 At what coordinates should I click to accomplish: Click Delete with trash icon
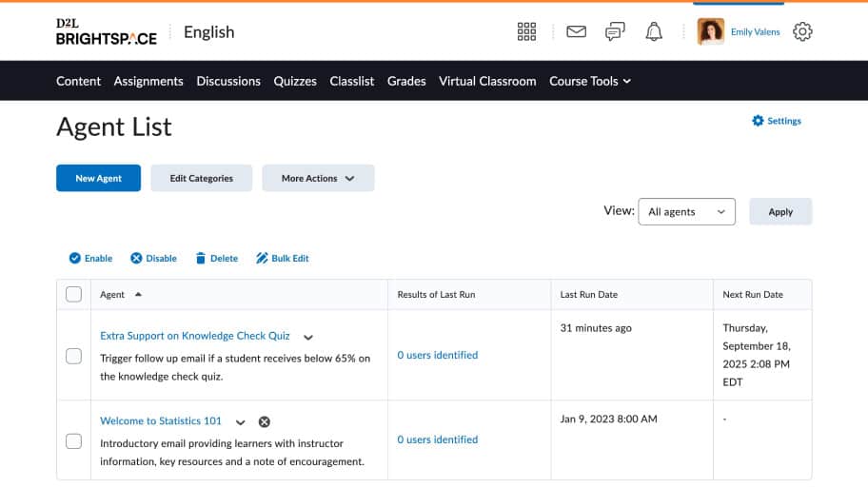216,259
